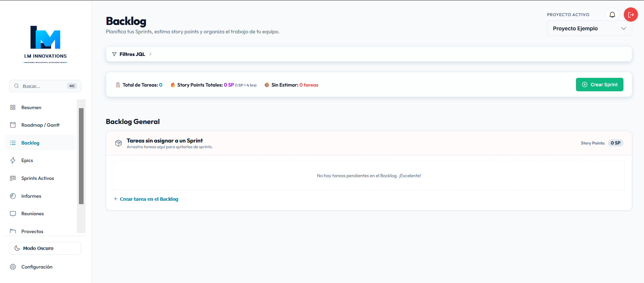Open the notifications bell
Screen dimensions: 644x283
pyautogui.click(x=612, y=14)
